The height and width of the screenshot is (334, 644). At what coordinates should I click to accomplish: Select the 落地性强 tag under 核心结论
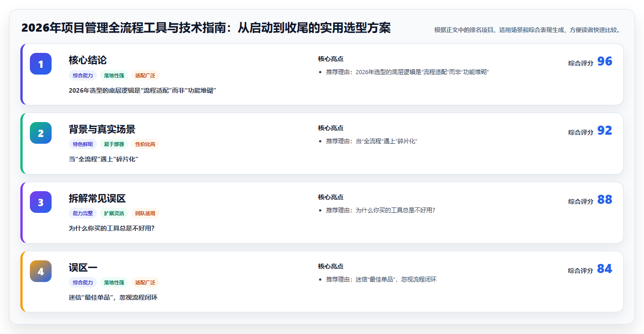114,75
